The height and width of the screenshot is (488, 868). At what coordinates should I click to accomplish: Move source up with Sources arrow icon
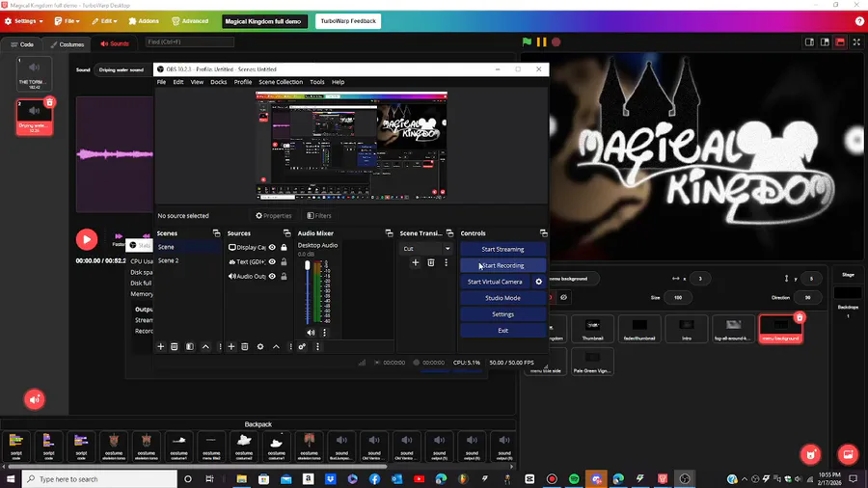pyautogui.click(x=276, y=347)
